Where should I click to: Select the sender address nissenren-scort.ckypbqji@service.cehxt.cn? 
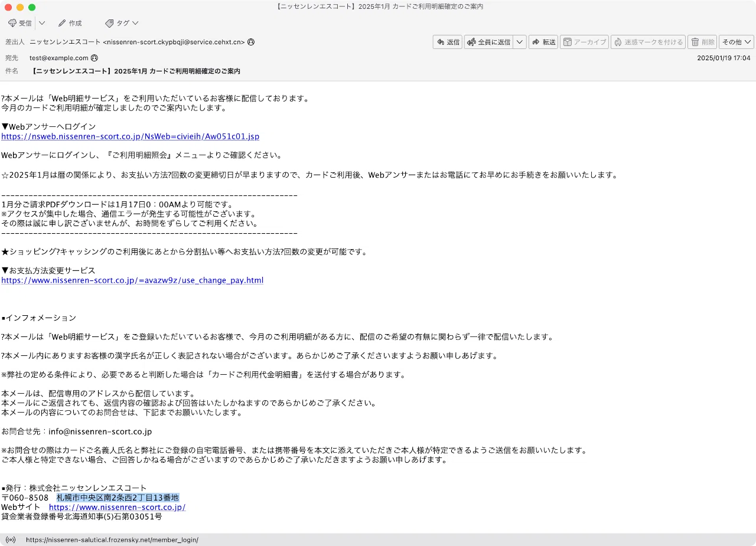tap(174, 42)
